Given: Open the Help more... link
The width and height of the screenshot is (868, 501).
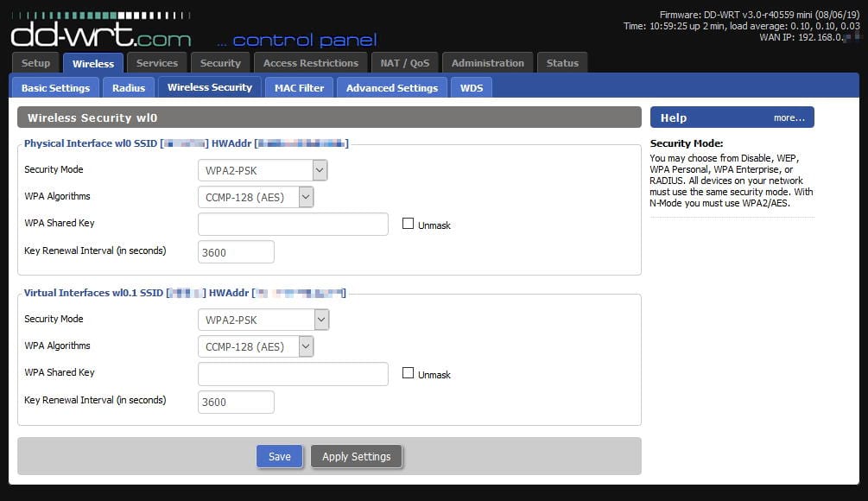Looking at the screenshot, I should click(x=789, y=117).
